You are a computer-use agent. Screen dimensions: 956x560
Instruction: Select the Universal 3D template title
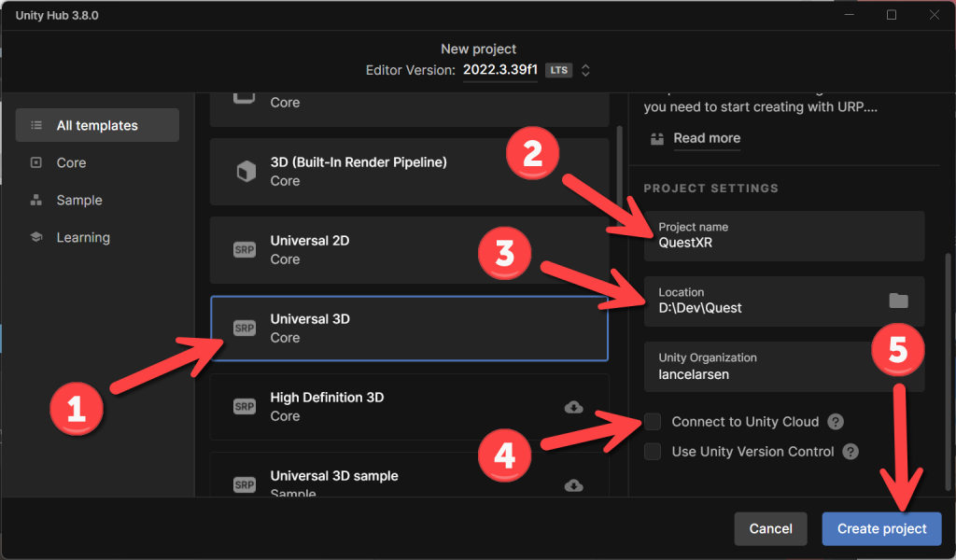(310, 319)
